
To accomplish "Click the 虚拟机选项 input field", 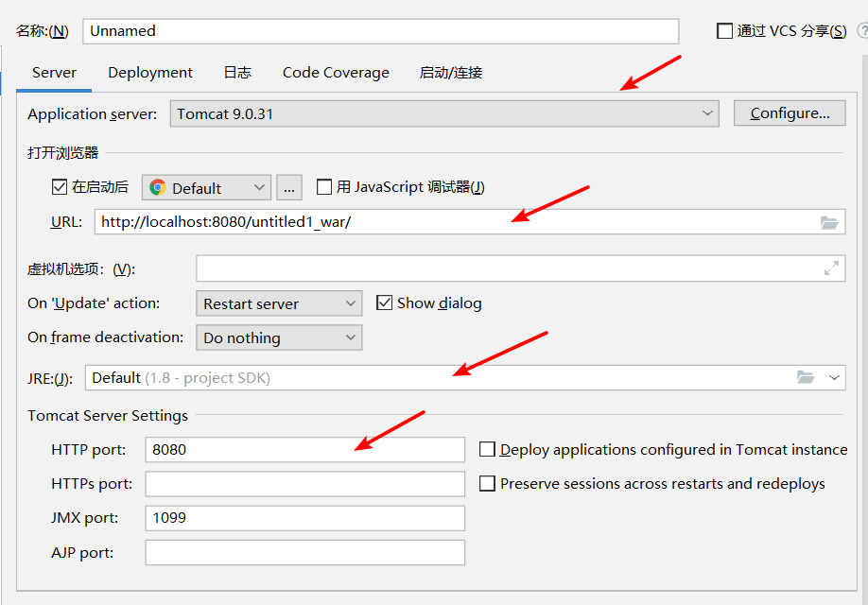I will coord(520,268).
